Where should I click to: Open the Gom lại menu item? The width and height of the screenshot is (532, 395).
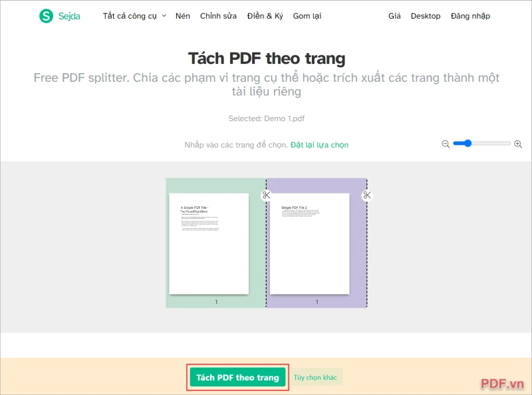[x=307, y=16]
